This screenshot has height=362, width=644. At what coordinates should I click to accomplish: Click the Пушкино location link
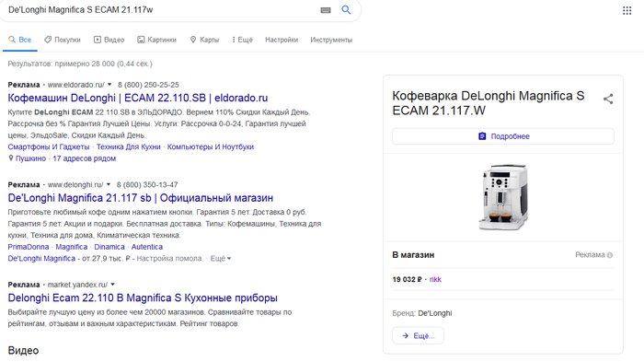[x=30, y=158]
